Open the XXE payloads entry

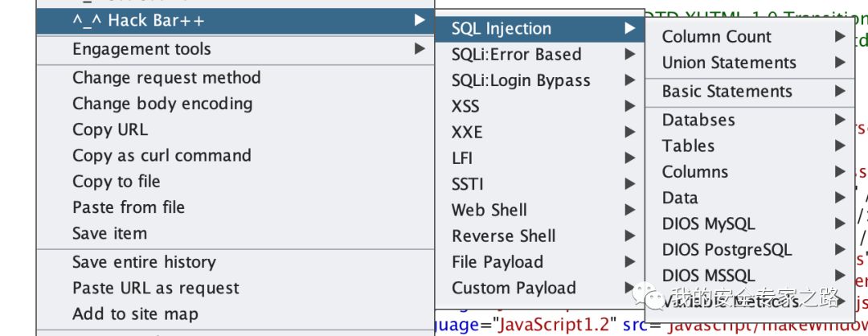[x=540, y=132]
